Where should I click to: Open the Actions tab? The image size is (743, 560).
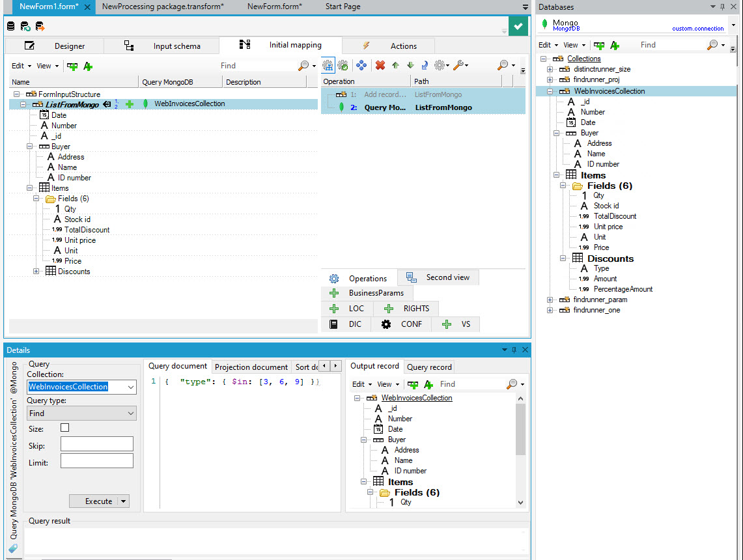pos(389,46)
